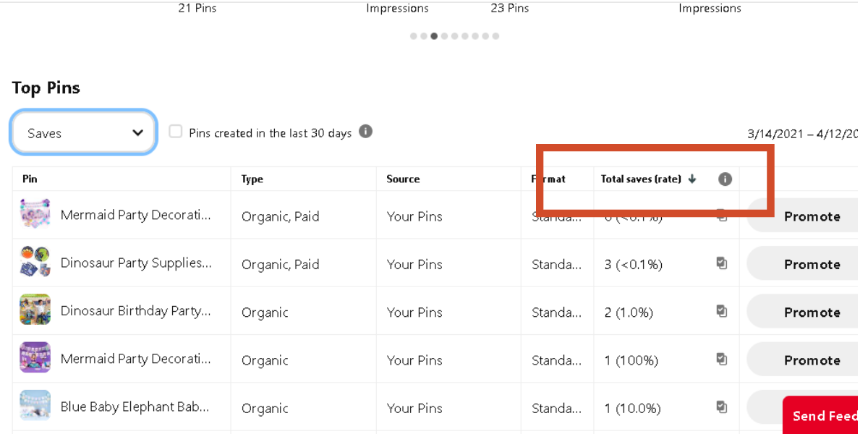Screen dimensions: 868x434
Task: Open the Dinosaur Party Supplies pin thumbnail
Action: [x=35, y=262]
